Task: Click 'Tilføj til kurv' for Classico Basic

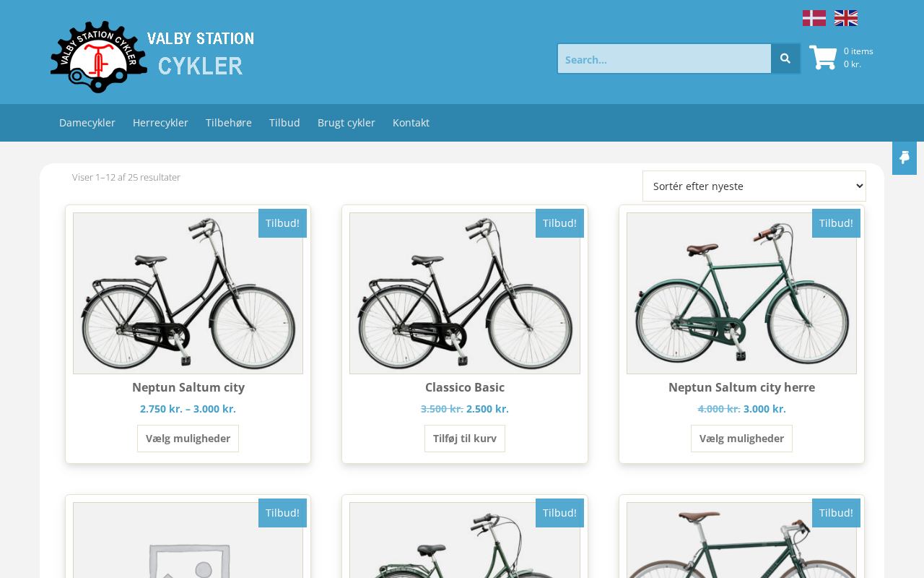Action: click(465, 439)
